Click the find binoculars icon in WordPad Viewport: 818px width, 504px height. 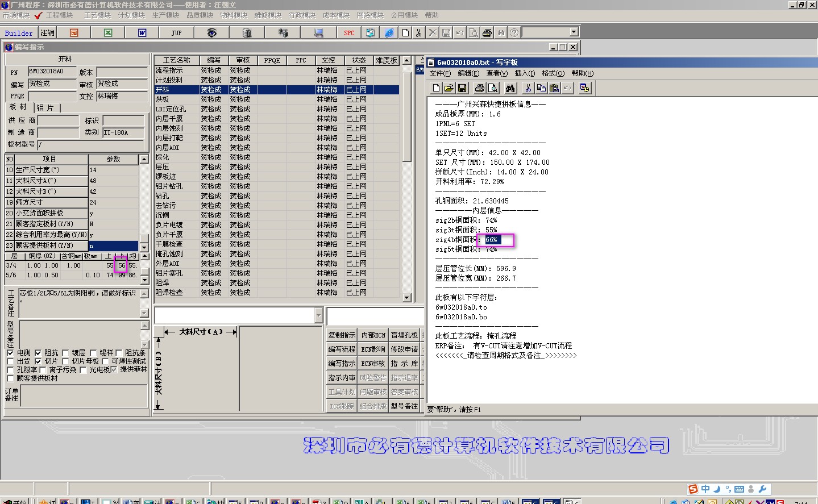click(x=510, y=88)
